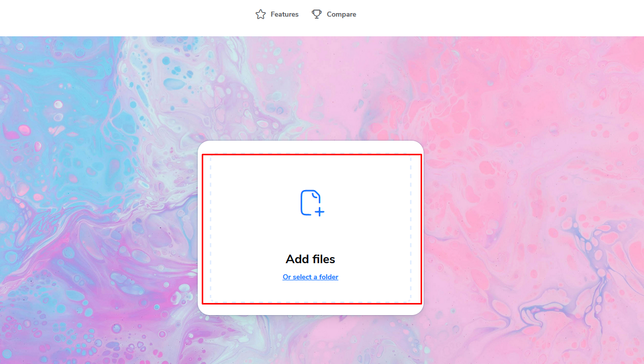Click the trophy icon beside Compare
The image size is (644, 364).
coord(317,14)
